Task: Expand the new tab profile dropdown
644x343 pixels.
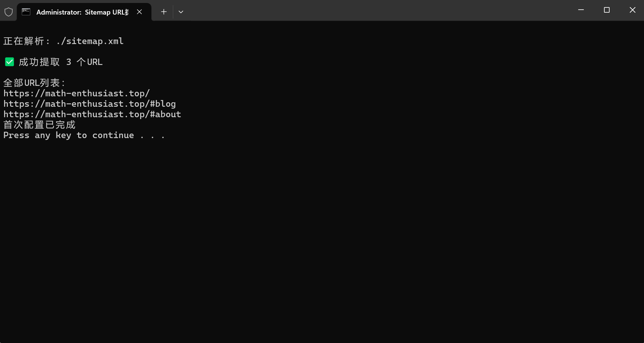Action: coord(181,12)
